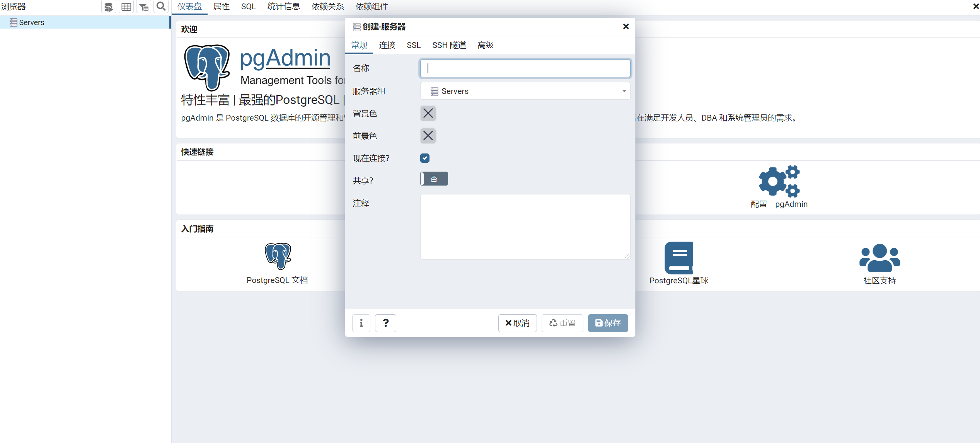Click inside the 注释 comments field
The image size is (980, 443).
[x=525, y=227]
